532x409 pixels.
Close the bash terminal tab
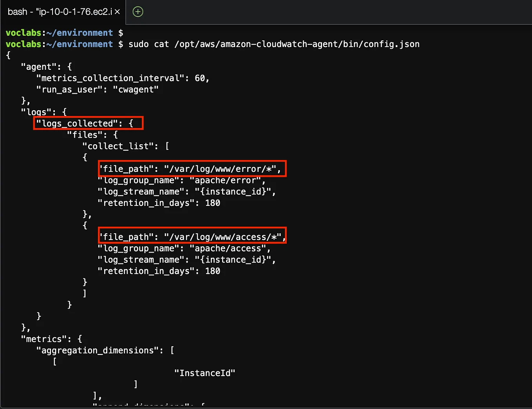[117, 12]
